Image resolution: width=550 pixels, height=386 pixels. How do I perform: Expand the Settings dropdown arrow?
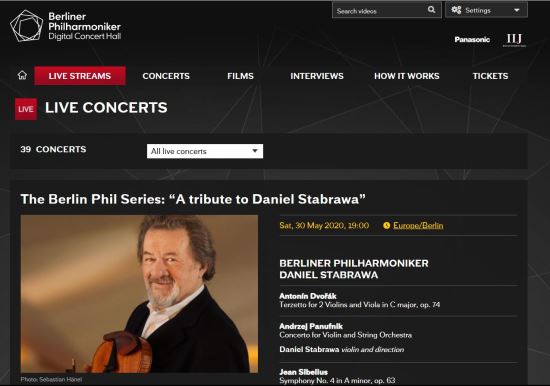pyautogui.click(x=517, y=10)
